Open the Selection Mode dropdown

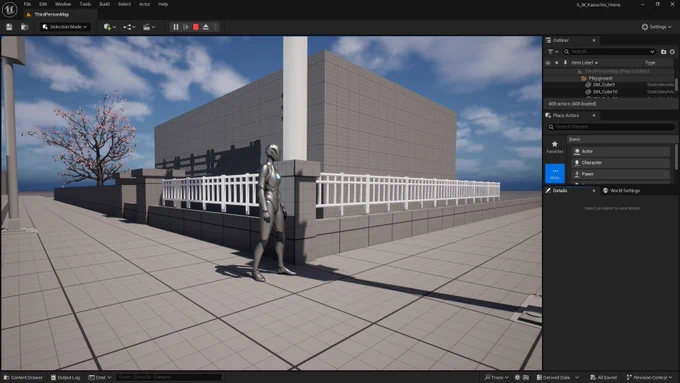click(65, 27)
